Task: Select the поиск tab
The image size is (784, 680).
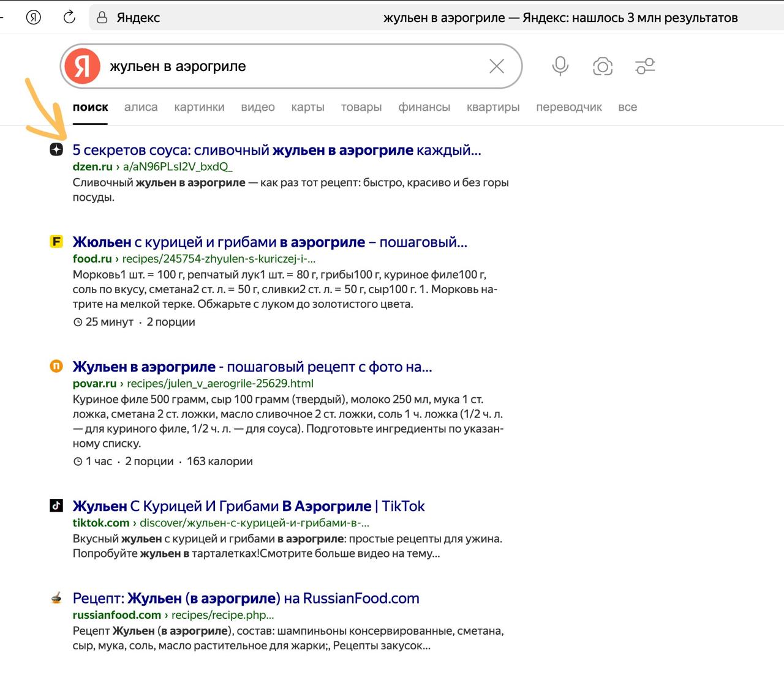Action: [x=90, y=107]
